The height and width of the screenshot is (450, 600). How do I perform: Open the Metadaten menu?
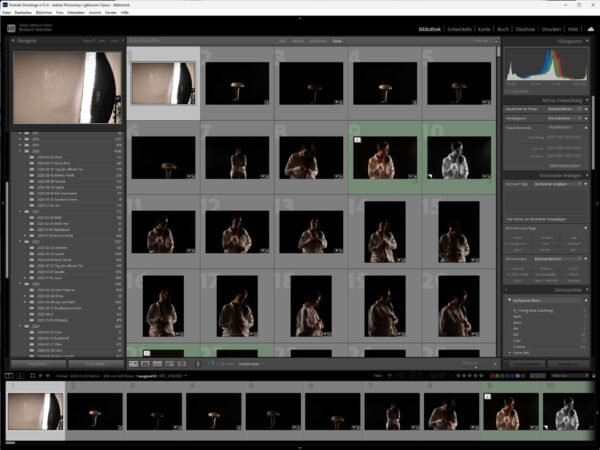click(77, 13)
